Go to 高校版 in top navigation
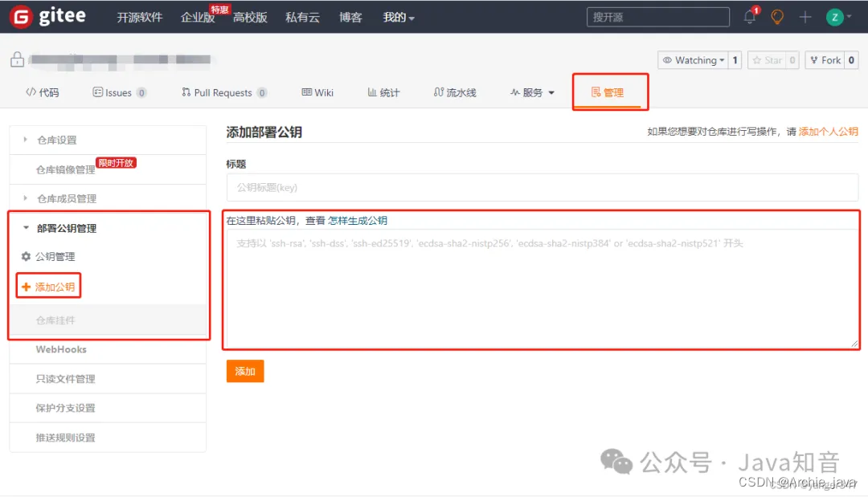Image resolution: width=868 pixels, height=497 pixels. click(x=250, y=17)
